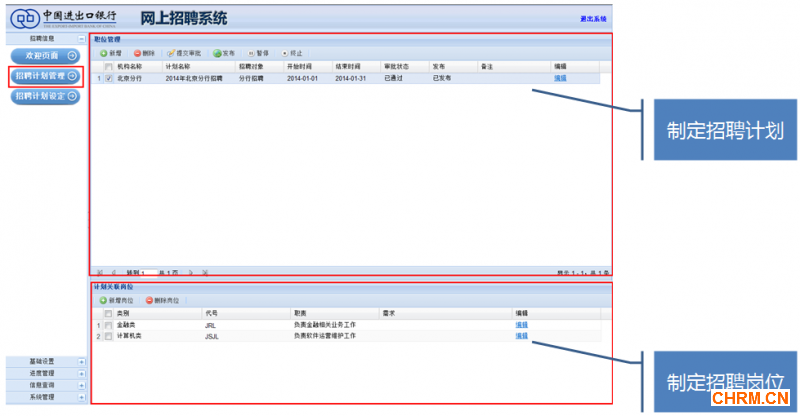Image resolution: width=800 pixels, height=416 pixels.
Task: Open the 招聘计划管理 sidebar menu item
Action: pos(45,76)
